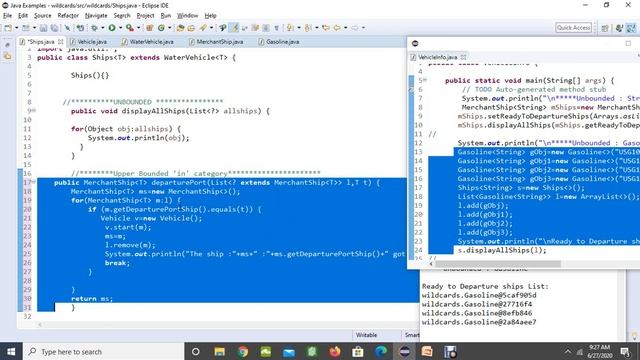The height and width of the screenshot is (360, 640).
Task: Open Chrome from the taskbar
Action: tap(242, 351)
